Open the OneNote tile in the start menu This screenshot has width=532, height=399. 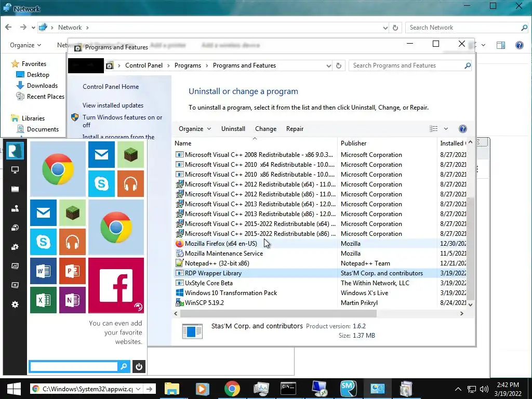tap(72, 300)
